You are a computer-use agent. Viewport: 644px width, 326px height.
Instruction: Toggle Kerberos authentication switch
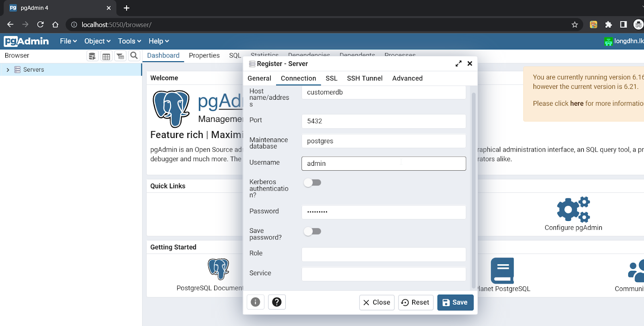click(x=312, y=183)
